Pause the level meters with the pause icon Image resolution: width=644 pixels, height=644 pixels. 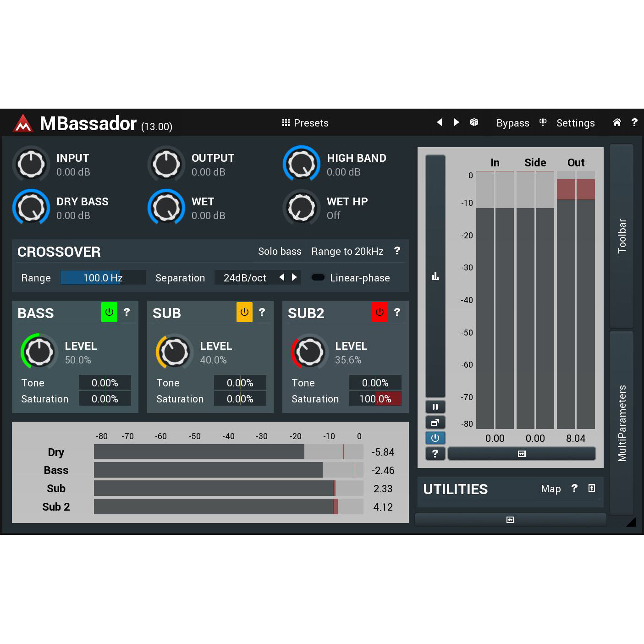(x=435, y=407)
